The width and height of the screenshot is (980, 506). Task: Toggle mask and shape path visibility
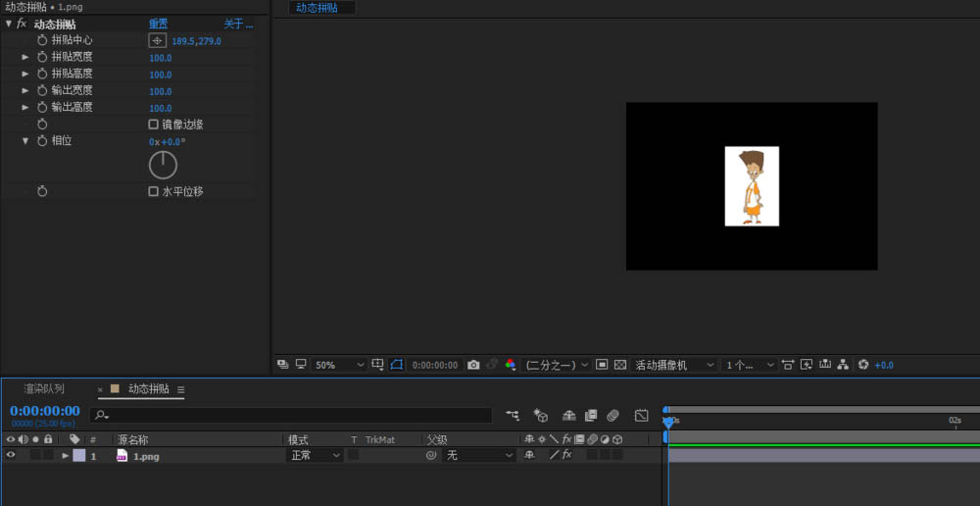397,365
